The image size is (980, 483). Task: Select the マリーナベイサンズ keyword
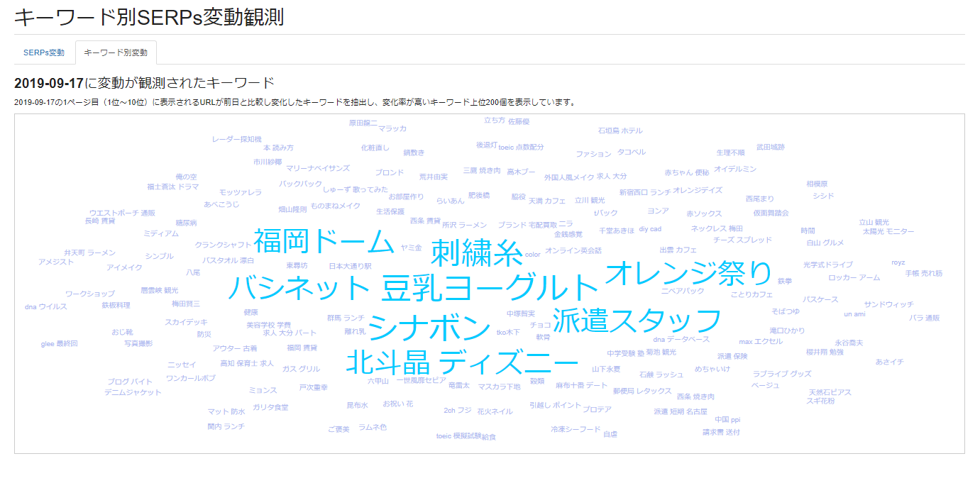pyautogui.click(x=318, y=168)
